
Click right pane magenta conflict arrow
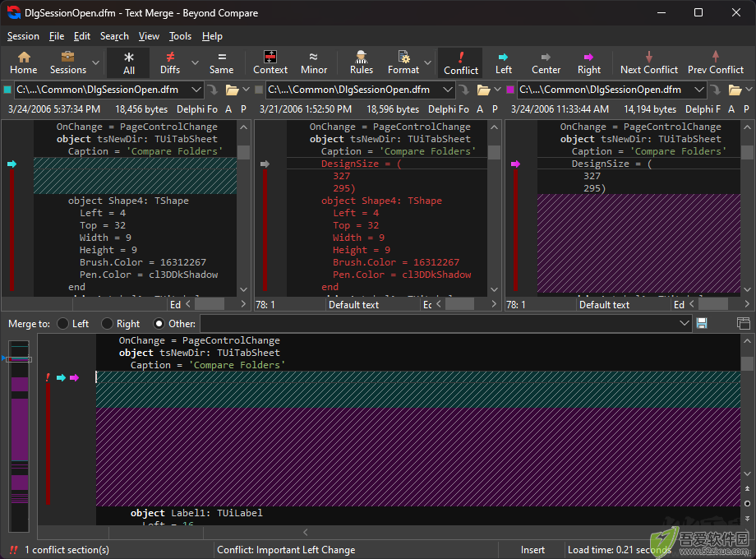pos(515,164)
